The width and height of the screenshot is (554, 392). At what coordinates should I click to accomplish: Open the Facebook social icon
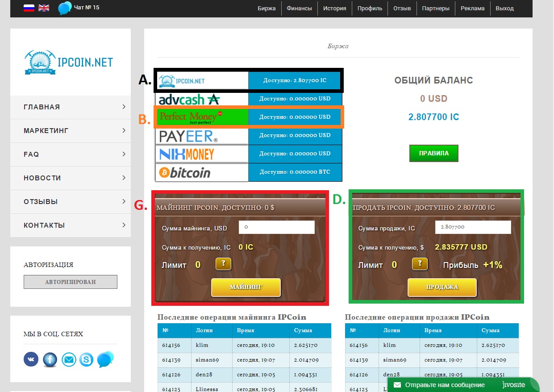[50, 359]
